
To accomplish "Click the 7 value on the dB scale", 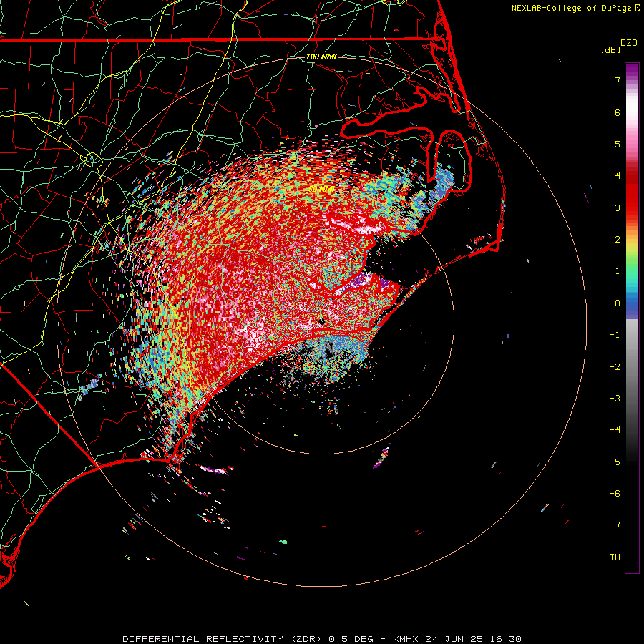I will 618,80.
